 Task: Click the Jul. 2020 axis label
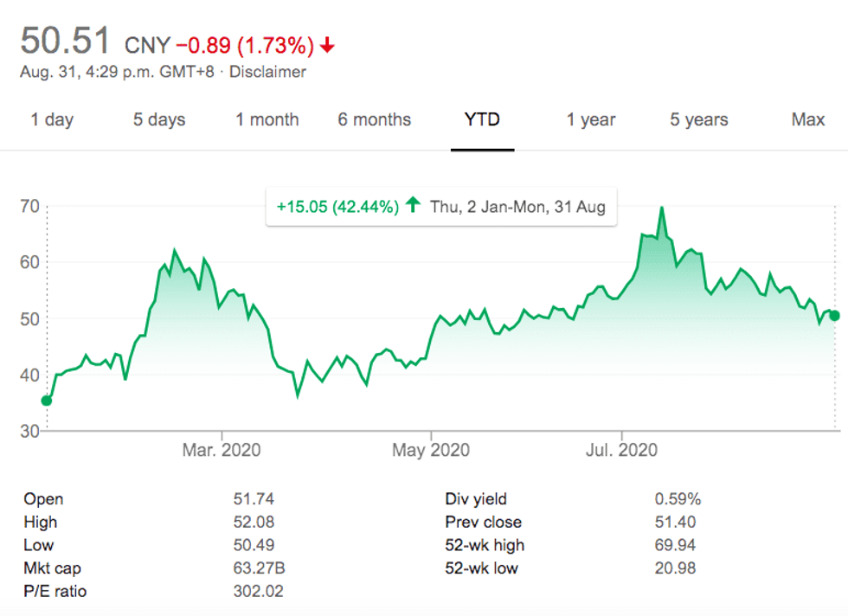tap(622, 450)
